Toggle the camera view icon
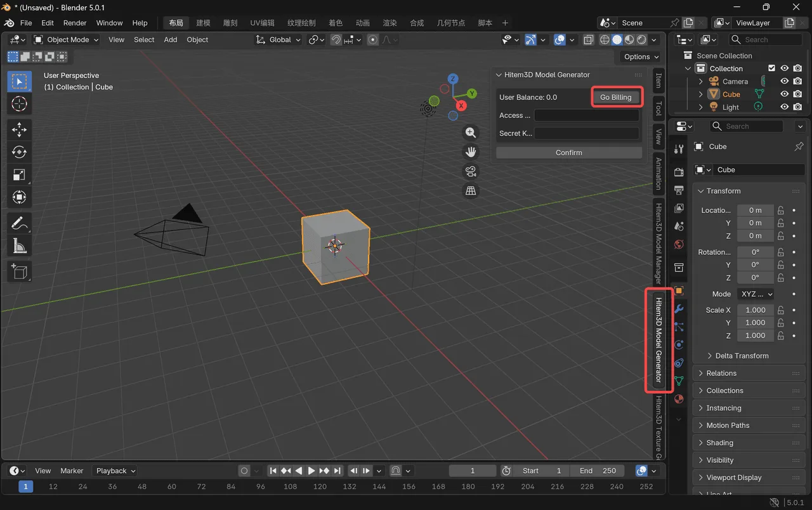The height and width of the screenshot is (510, 812). [x=471, y=172]
